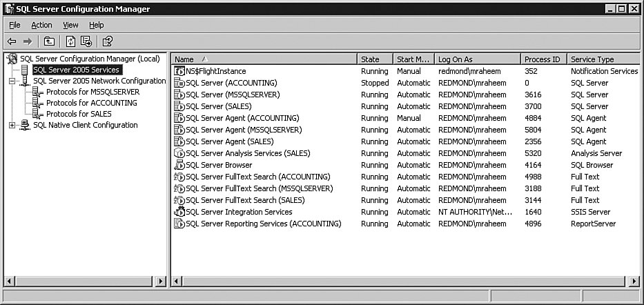Click the SQL Server Agent (MSSQLSERVER) icon
The image size is (644, 305).
pyautogui.click(x=179, y=130)
